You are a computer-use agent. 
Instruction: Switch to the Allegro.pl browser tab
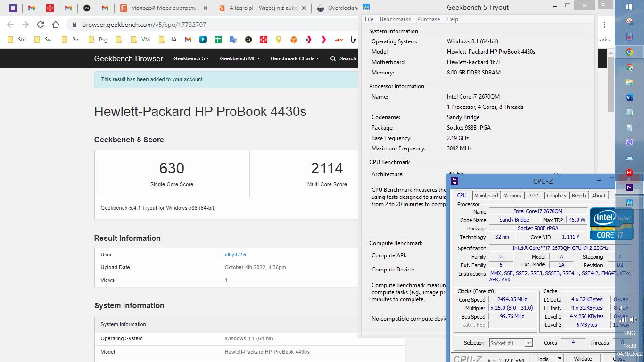pyautogui.click(x=262, y=8)
